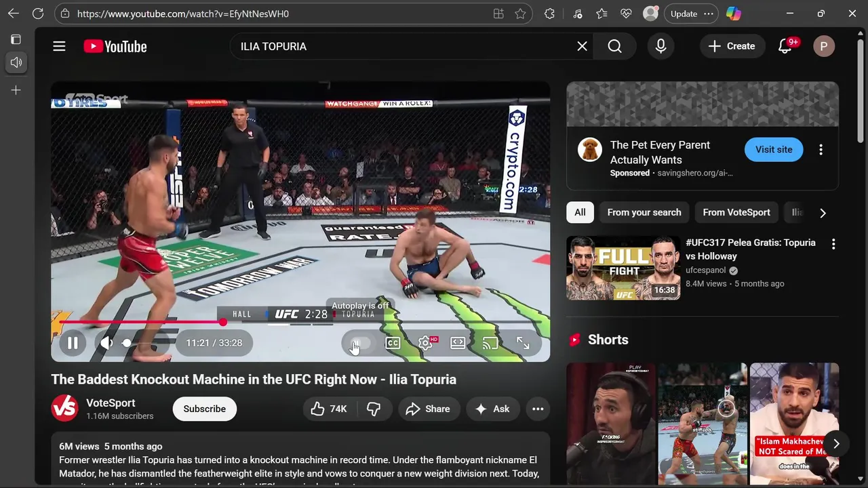This screenshot has width=868, height=488.
Task: Click the browser address bar URL
Action: 183,14
